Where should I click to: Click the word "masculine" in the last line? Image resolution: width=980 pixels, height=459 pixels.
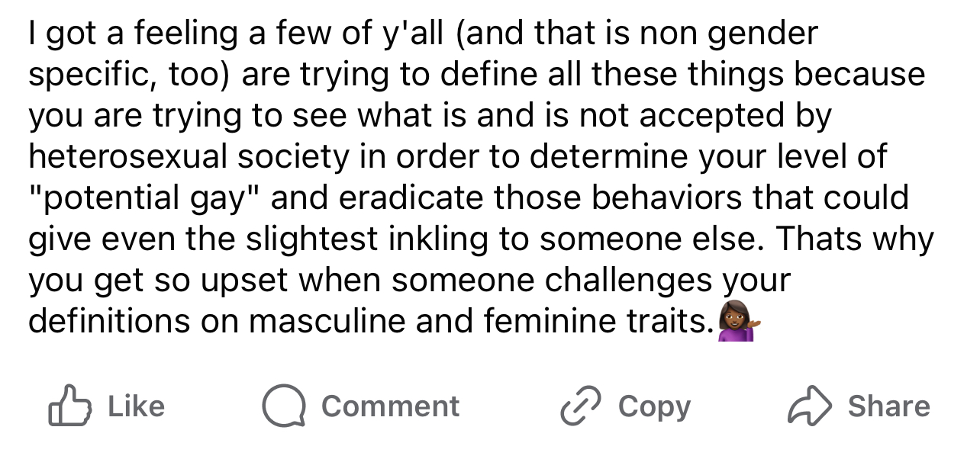(327, 321)
